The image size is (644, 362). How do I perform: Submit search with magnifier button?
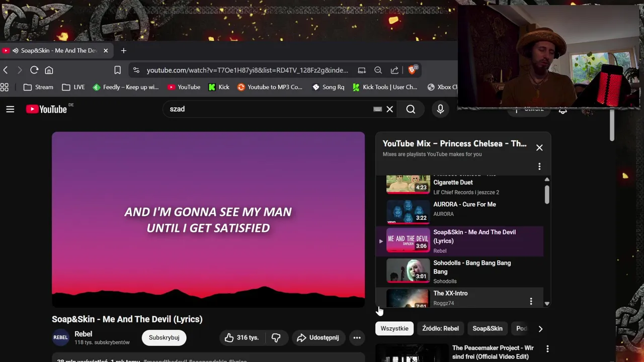click(411, 109)
